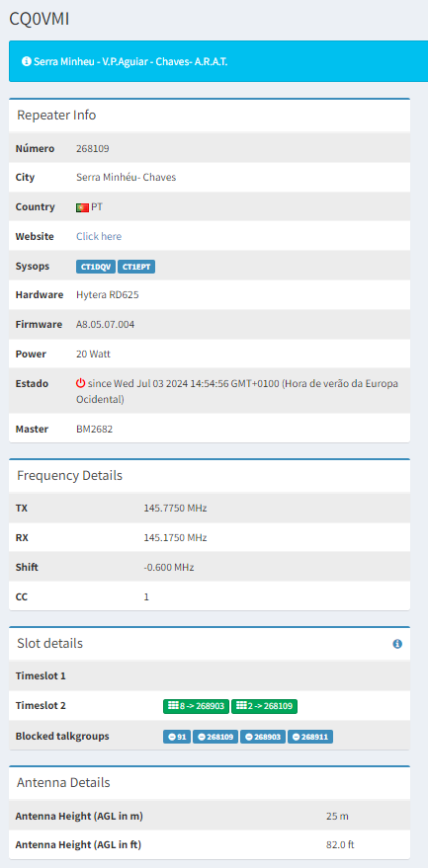Open sysop CT1EPT profile badge
This screenshot has height=868, width=428.
tap(136, 267)
